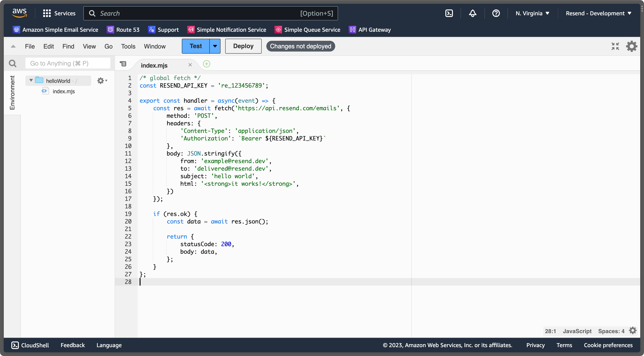This screenshot has height=356, width=644.
Task: Open Simple Queue Service shortcut
Action: 307,30
